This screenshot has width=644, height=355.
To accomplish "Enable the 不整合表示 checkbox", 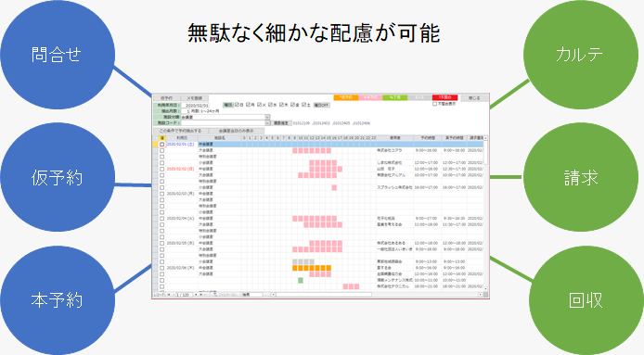I will tap(434, 104).
